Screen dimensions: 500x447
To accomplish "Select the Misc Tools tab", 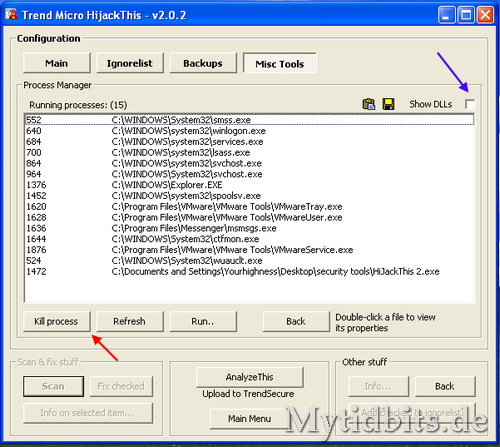I will [280, 64].
